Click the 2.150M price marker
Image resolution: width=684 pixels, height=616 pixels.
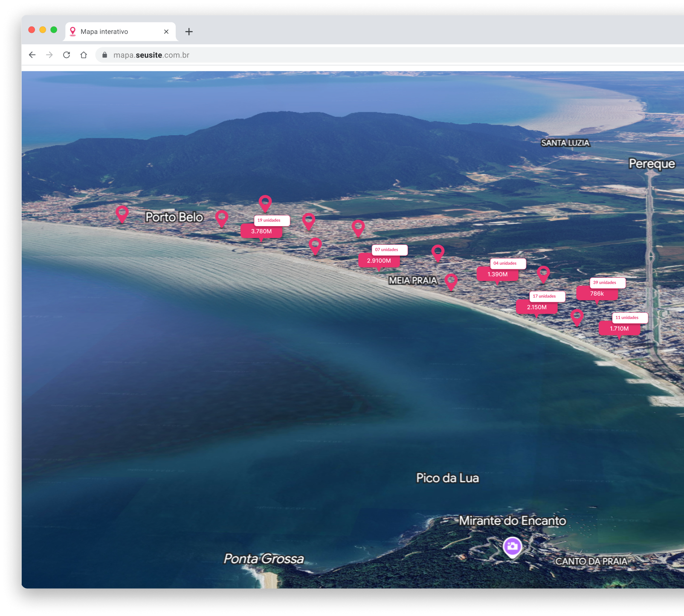(536, 307)
